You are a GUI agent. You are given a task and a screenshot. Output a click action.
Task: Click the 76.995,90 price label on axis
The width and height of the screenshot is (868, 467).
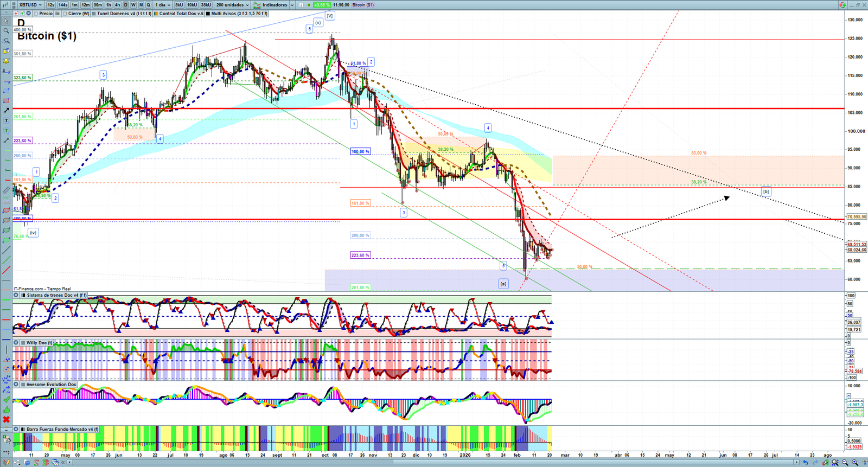pyautogui.click(x=857, y=217)
